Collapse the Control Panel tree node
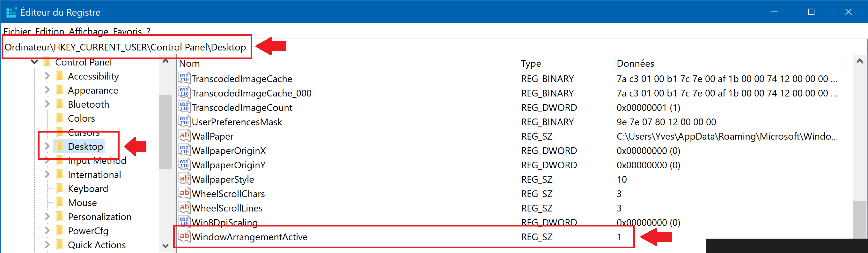This screenshot has width=868, height=253. coord(34,62)
